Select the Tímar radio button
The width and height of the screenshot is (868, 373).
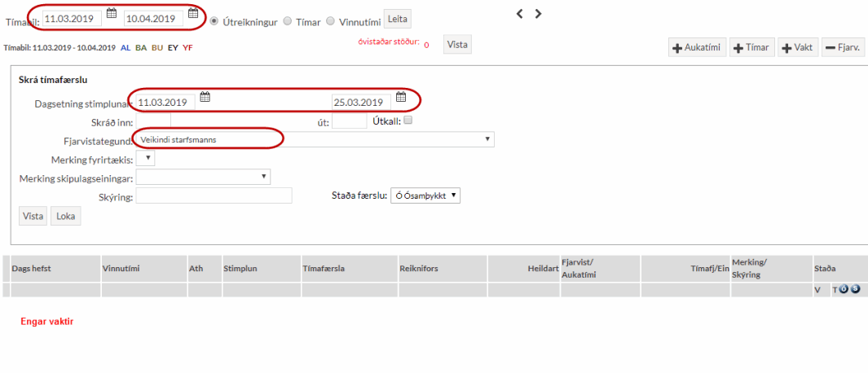[287, 20]
